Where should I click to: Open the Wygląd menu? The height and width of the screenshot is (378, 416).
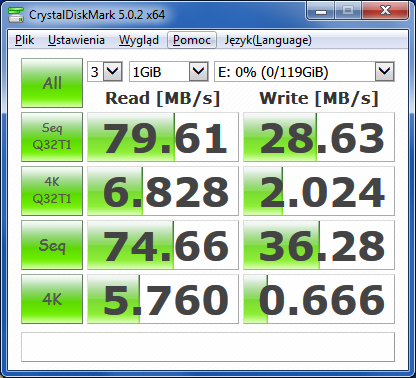tap(139, 40)
